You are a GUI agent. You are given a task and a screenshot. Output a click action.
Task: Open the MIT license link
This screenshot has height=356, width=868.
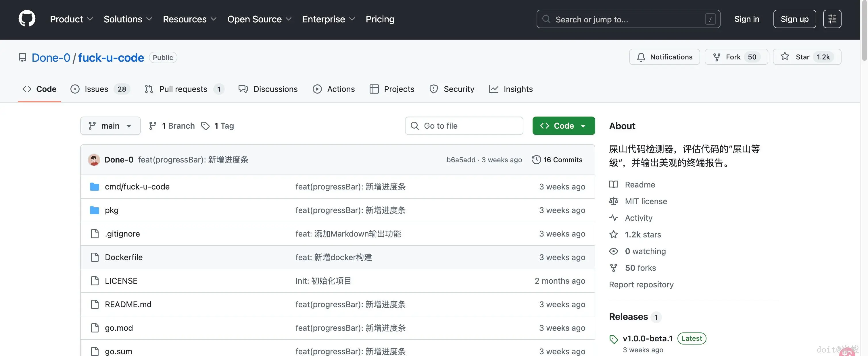646,201
